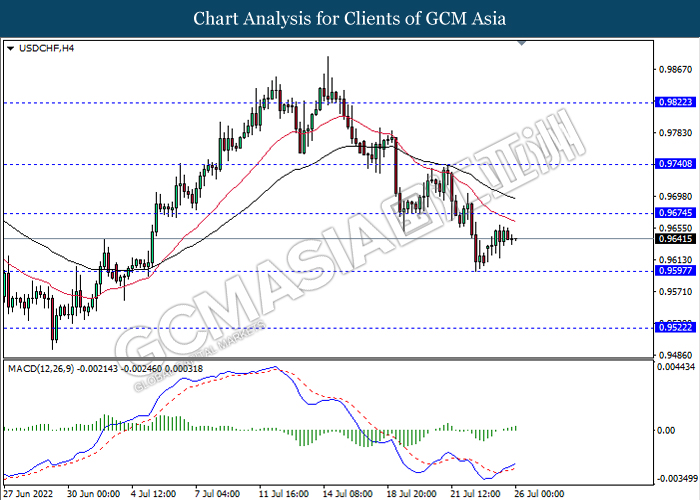Select the 0.95977 support level label
This screenshot has width=700, height=500.
point(675,271)
